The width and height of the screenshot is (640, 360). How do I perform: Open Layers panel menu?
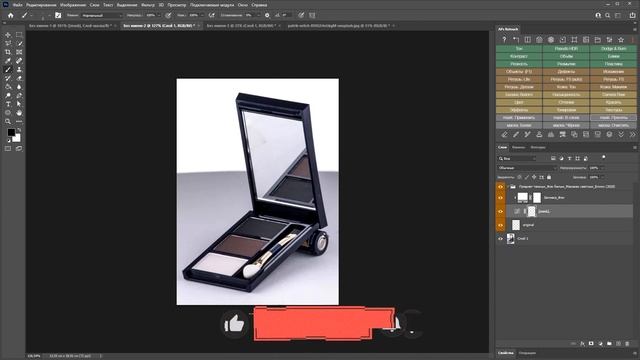pyautogui.click(x=635, y=147)
